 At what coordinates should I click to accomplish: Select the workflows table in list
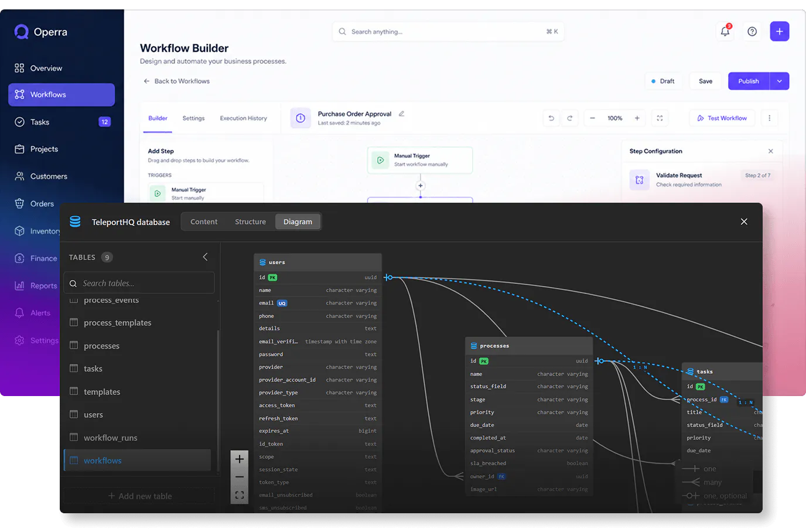(x=137, y=461)
